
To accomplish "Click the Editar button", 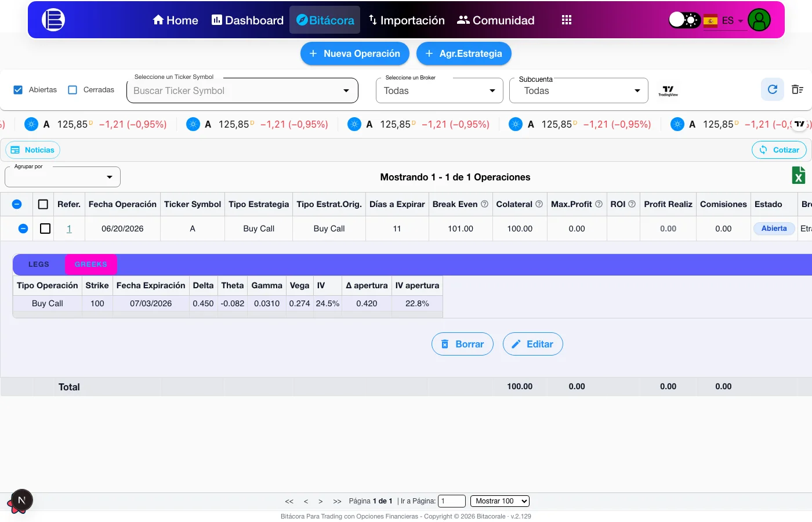I will coord(533,344).
